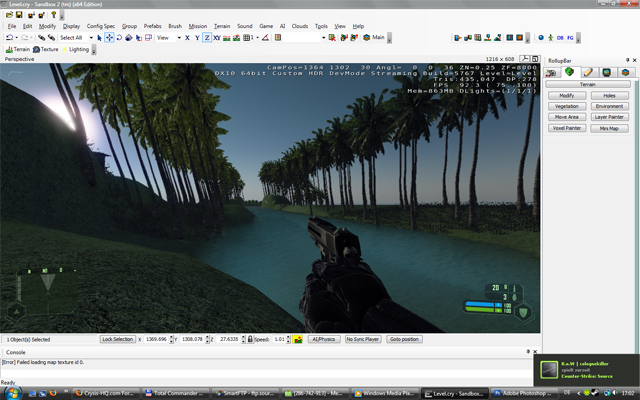Image resolution: width=640 pixels, height=400 pixels.
Task: Click the Main layer icon
Action: pos(374,38)
